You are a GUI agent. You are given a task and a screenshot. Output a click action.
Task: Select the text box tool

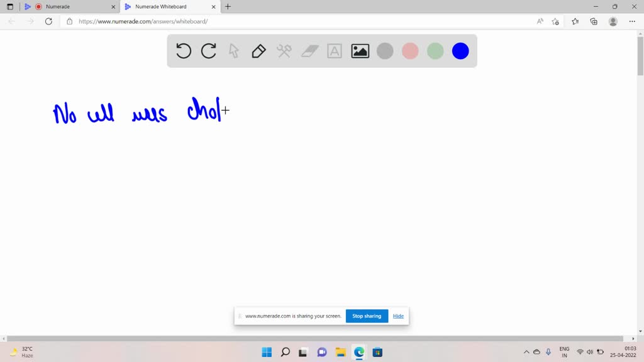[335, 51]
